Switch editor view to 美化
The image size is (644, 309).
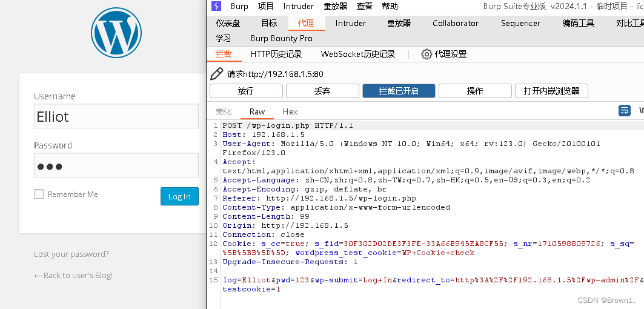coord(224,111)
